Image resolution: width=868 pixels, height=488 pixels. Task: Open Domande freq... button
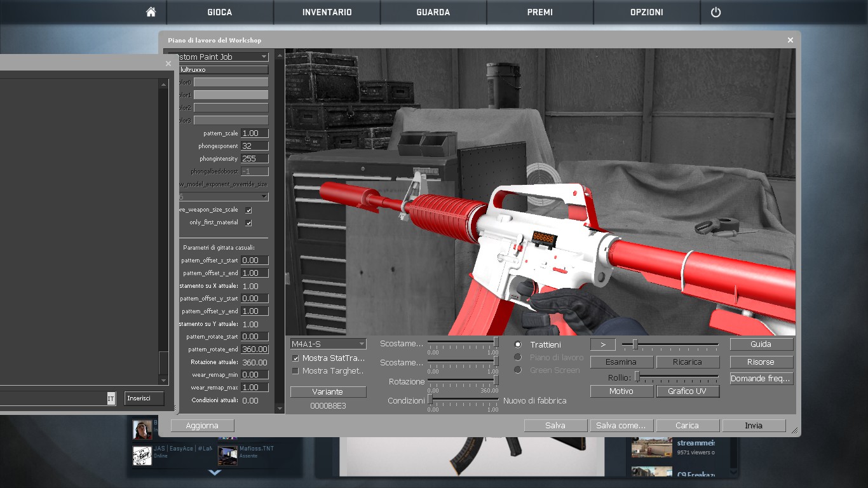[761, 379]
